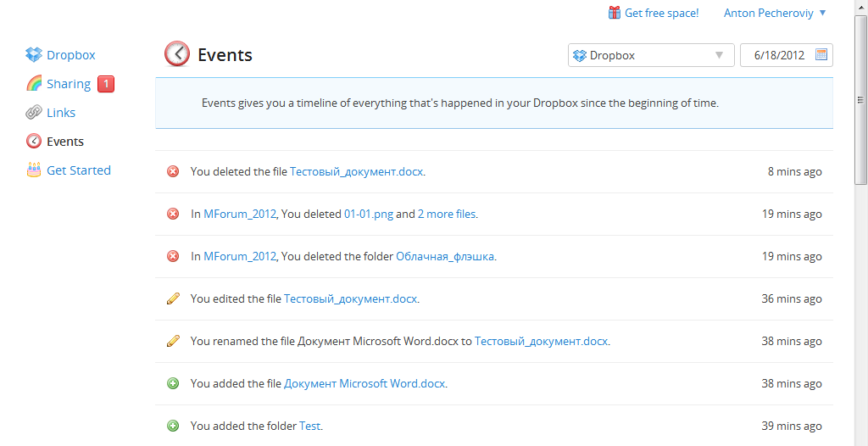Click the Events timeline description banner text
Screen dimensions: 868x446
(x=460, y=103)
